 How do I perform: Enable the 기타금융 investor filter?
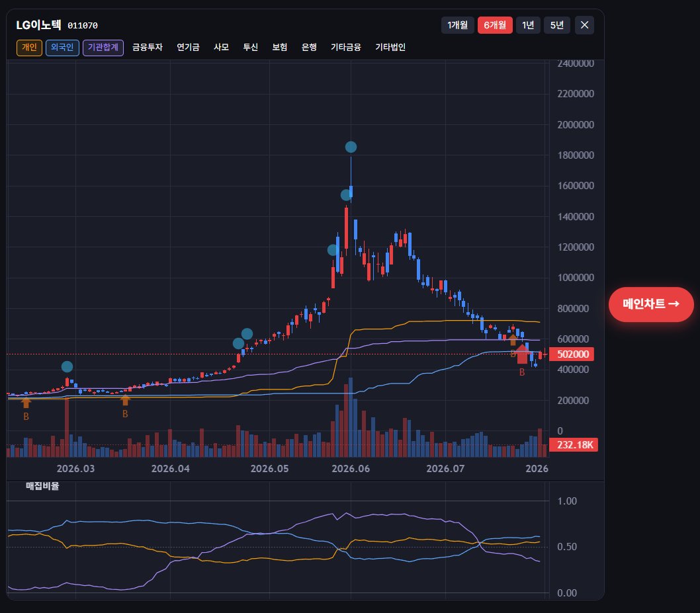[x=345, y=48]
